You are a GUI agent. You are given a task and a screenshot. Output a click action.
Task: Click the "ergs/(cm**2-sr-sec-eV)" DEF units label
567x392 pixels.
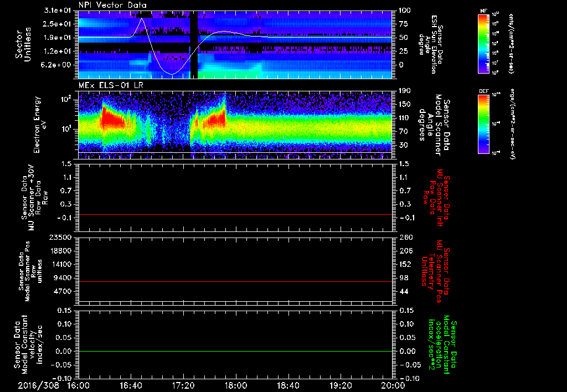(512, 124)
